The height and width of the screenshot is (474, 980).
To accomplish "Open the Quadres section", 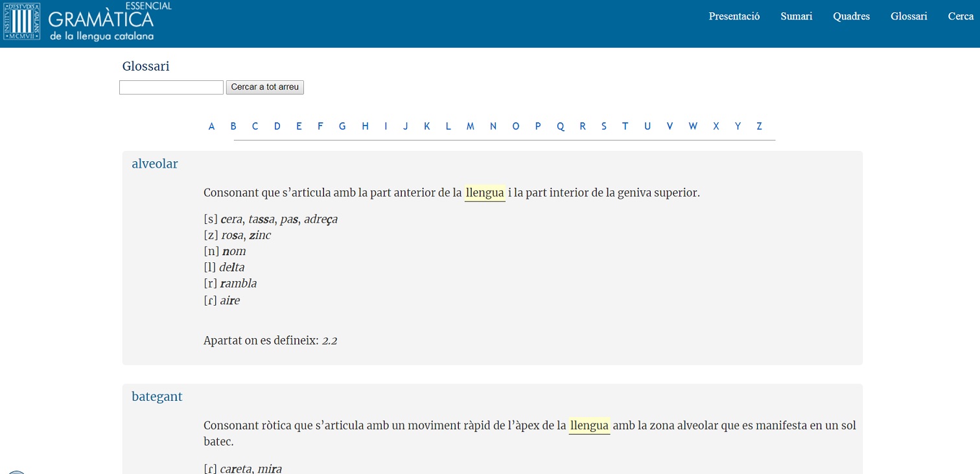I will pos(851,16).
